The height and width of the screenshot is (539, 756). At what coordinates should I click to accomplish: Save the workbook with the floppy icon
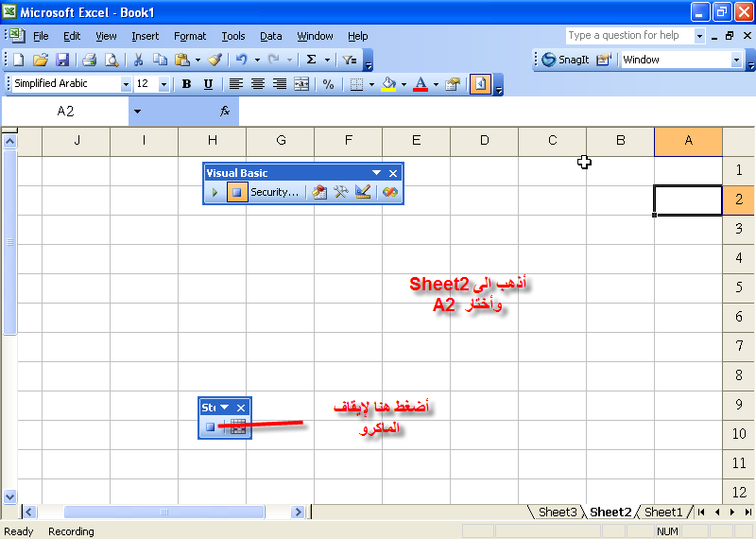62,60
